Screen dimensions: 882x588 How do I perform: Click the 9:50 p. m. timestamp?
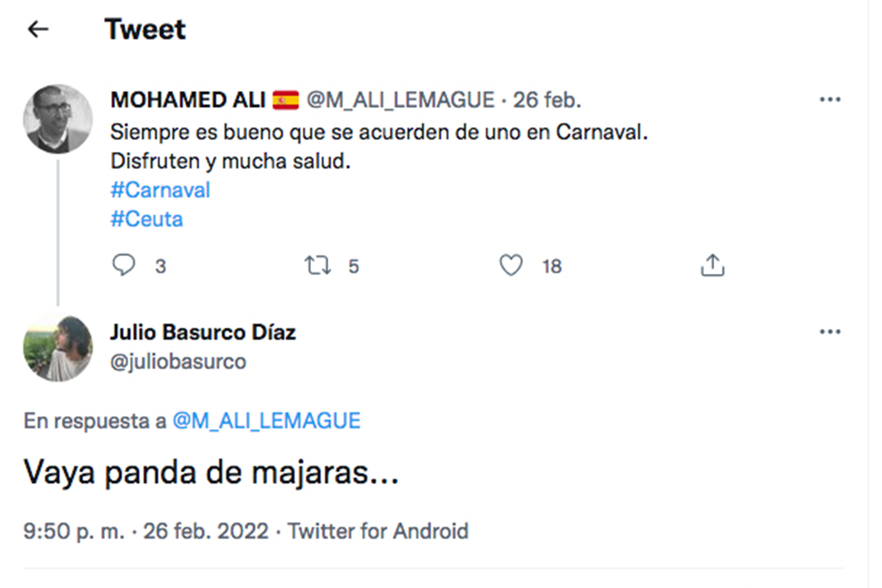point(74,531)
